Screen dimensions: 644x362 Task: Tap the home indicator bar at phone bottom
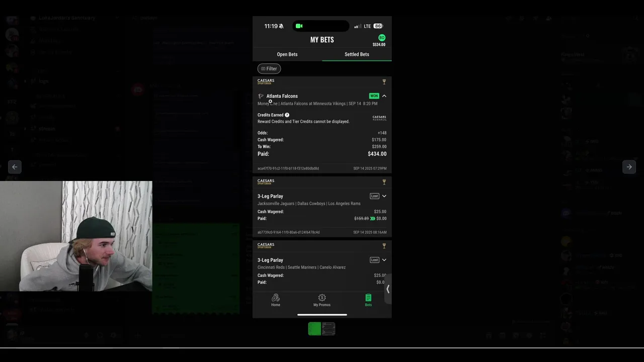tap(322, 315)
